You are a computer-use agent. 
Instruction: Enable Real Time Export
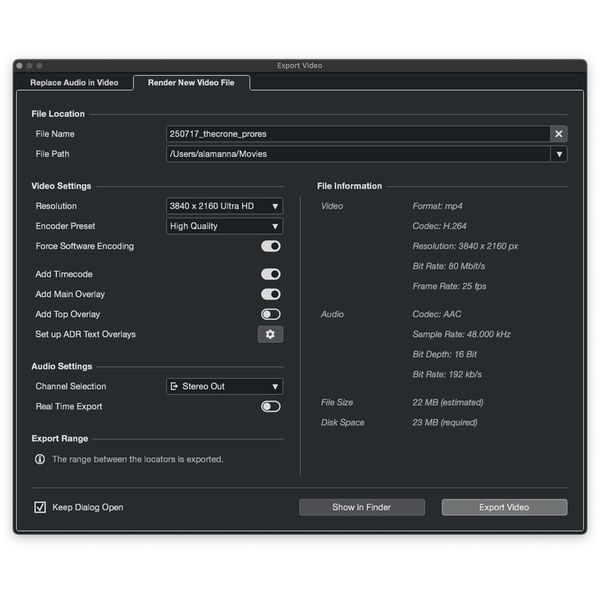tap(270, 407)
